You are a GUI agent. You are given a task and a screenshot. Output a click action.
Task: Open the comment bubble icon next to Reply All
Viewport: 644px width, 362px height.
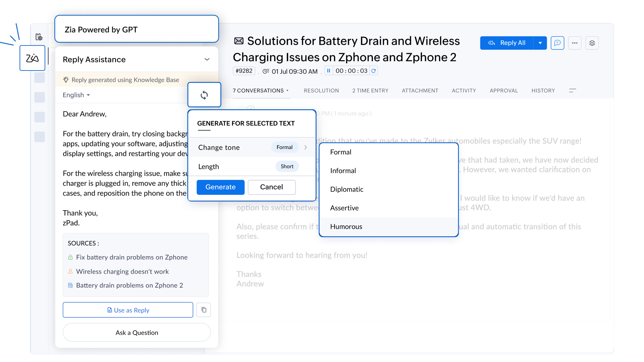pos(557,43)
